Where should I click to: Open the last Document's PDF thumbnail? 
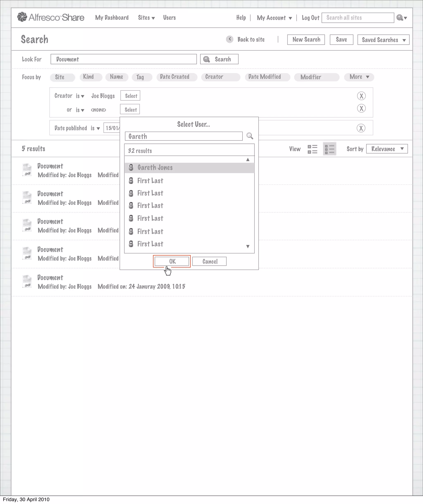(27, 281)
